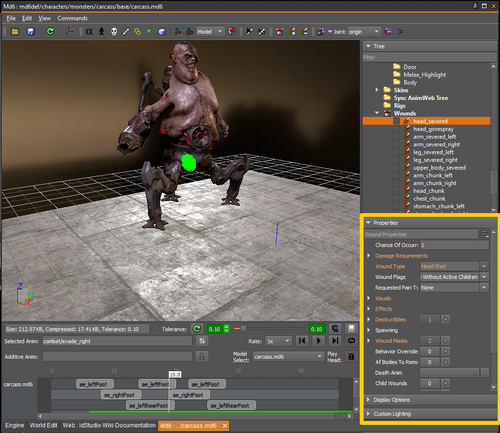Click the purple double-figure icon after origin

pos(388,32)
